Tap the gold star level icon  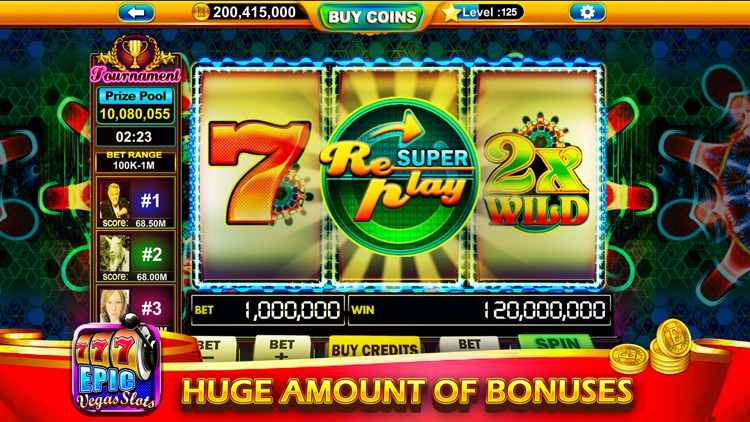tap(451, 13)
